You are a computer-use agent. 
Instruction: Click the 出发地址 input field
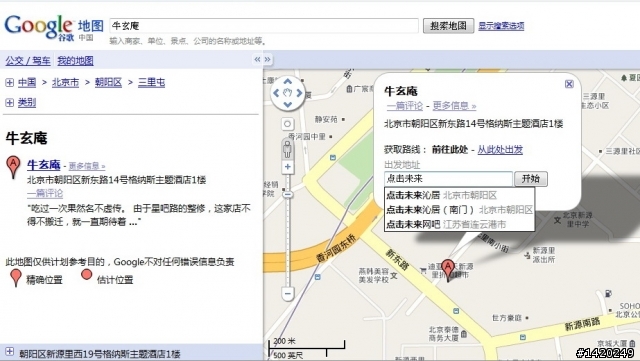click(448, 178)
